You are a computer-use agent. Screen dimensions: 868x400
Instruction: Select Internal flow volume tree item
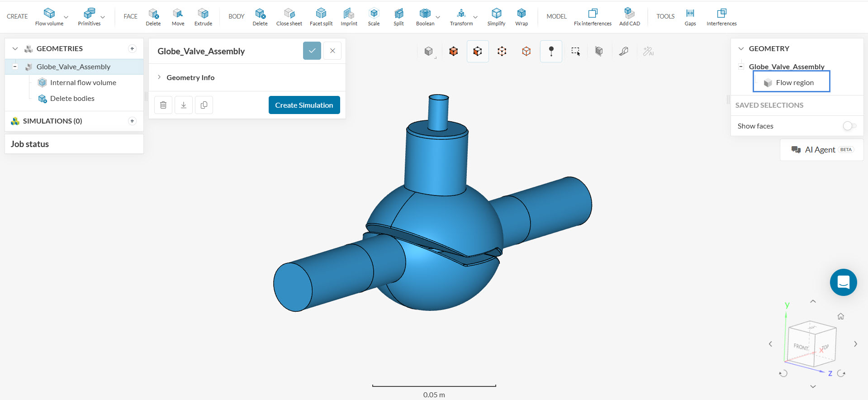click(83, 82)
